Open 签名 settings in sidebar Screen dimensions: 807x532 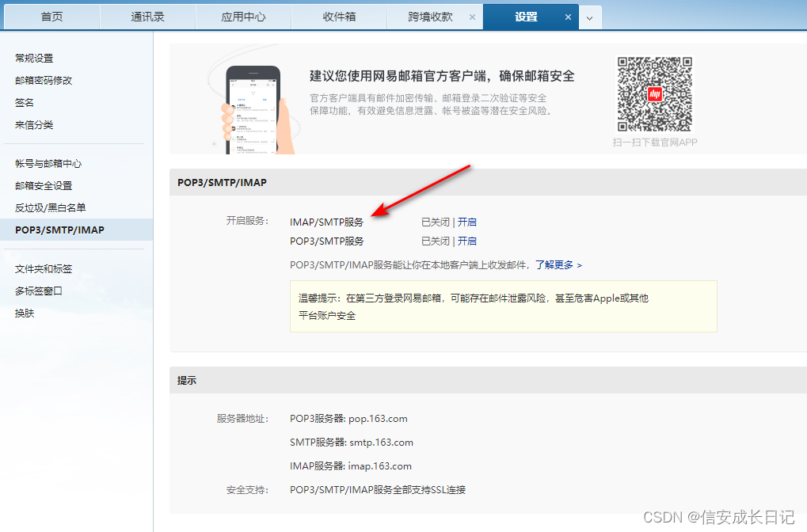coord(25,102)
